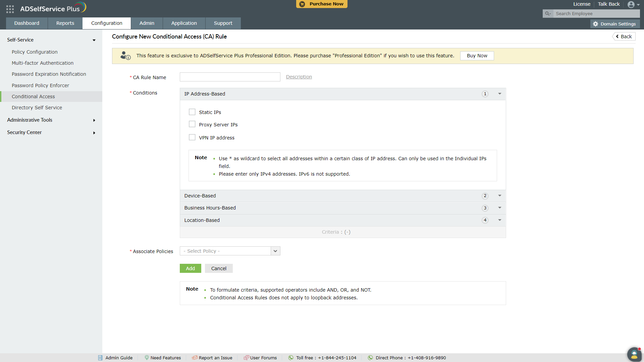
Task: Click the search employee magnifier icon
Action: coord(548,14)
